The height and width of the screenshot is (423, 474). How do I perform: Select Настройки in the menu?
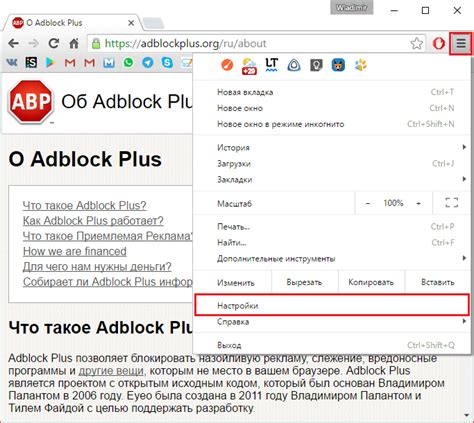pos(332,305)
